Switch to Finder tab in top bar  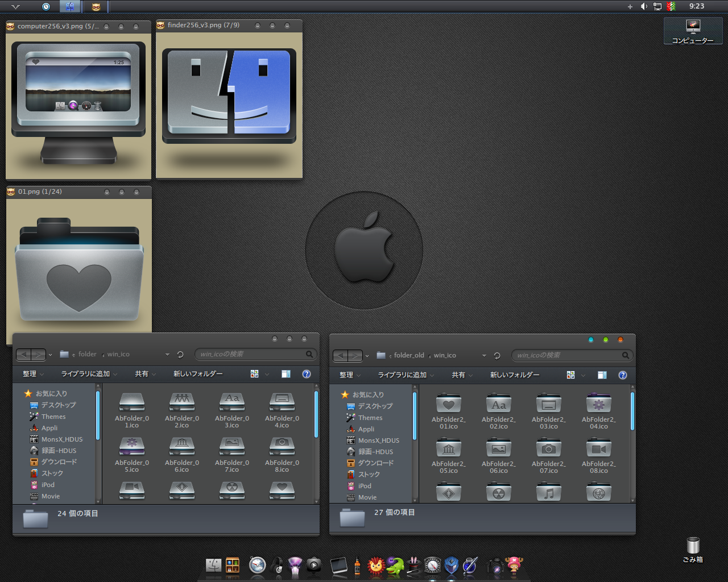pyautogui.click(x=69, y=7)
